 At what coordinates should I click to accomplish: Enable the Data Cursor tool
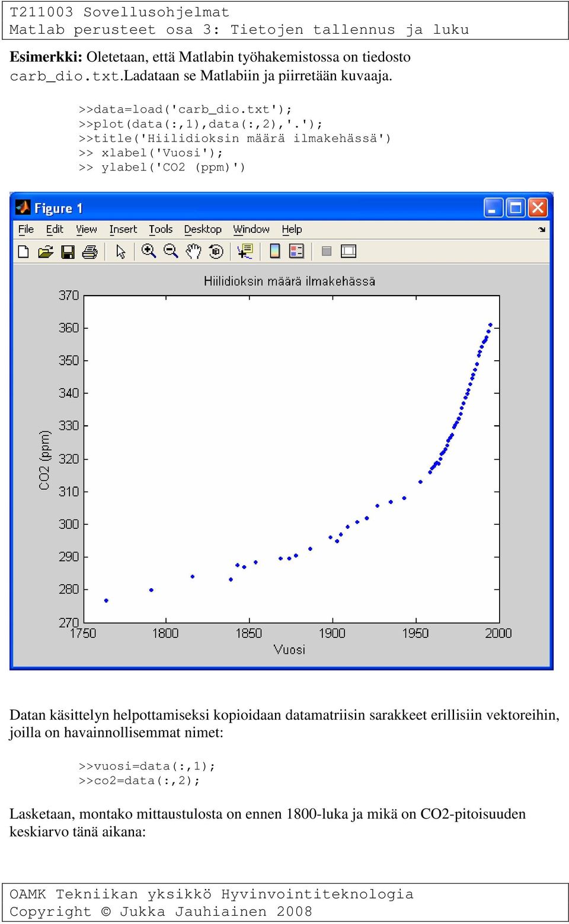click(x=245, y=251)
